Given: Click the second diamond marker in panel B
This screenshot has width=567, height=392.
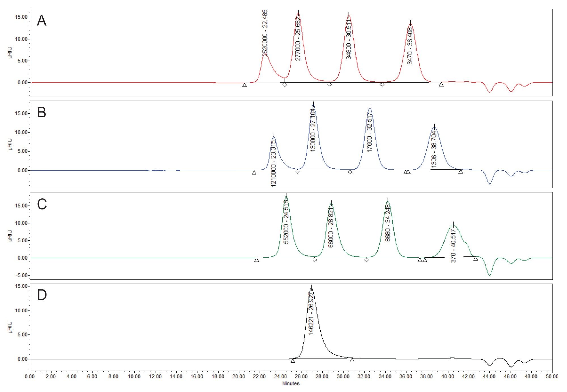Looking at the screenshot, I should pos(350,172).
